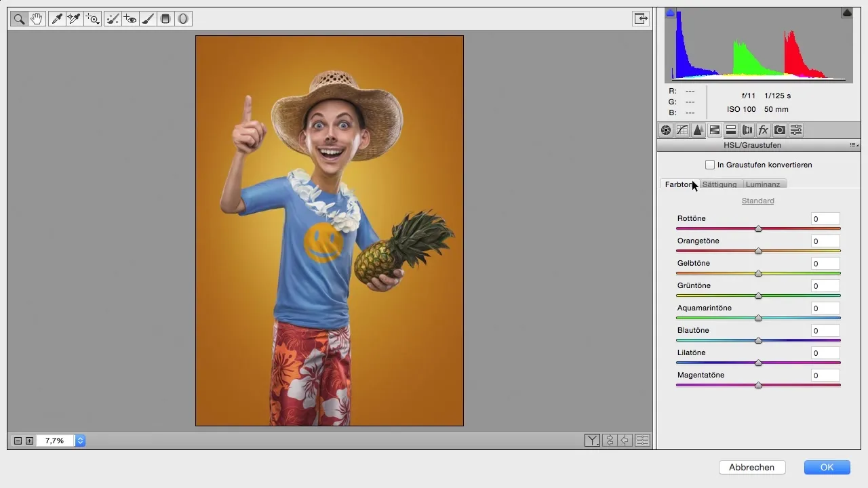Open the zoom level dropdown arrows
Image resolution: width=868 pixels, height=488 pixels.
point(80,441)
